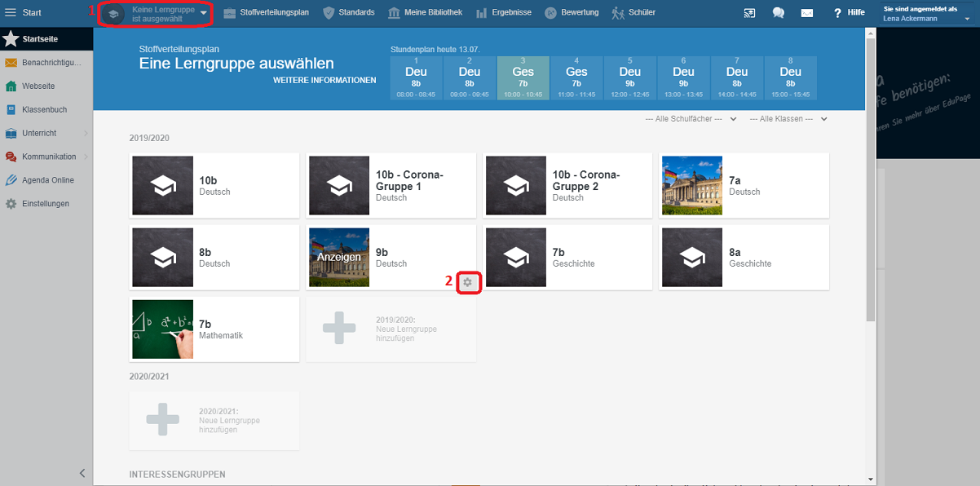The width and height of the screenshot is (980, 486).
Task: Click the Startseite star icon
Action: point(11,39)
